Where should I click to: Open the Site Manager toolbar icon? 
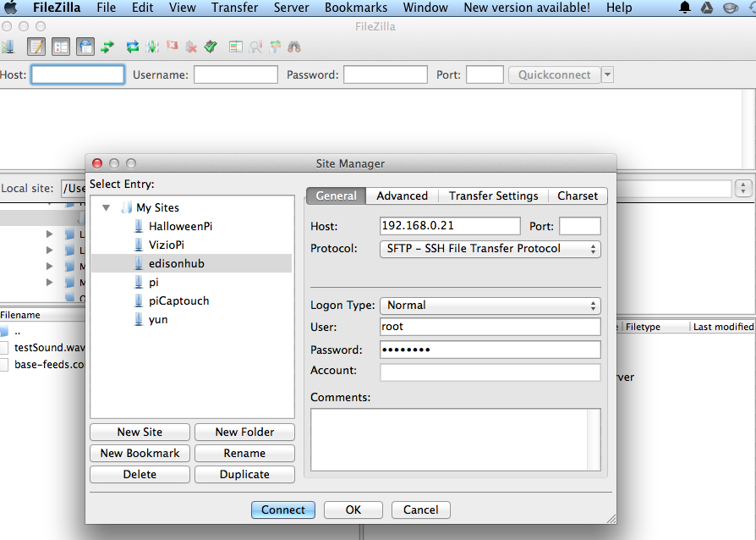point(8,47)
